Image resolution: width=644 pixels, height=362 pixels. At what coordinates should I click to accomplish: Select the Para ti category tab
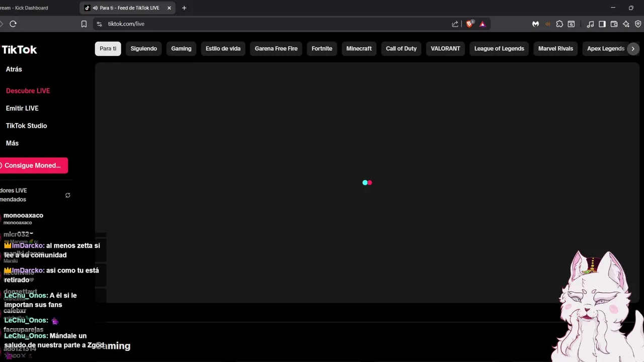point(108,48)
